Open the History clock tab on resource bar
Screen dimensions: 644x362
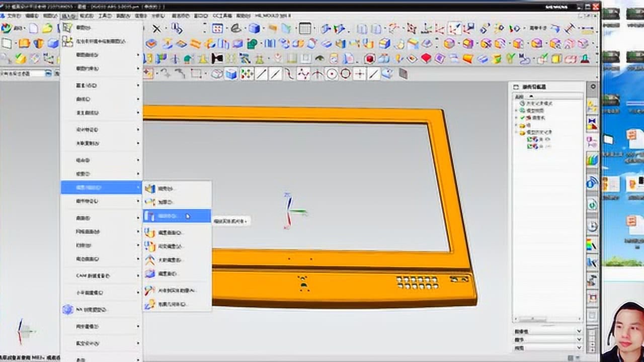pyautogui.click(x=592, y=226)
